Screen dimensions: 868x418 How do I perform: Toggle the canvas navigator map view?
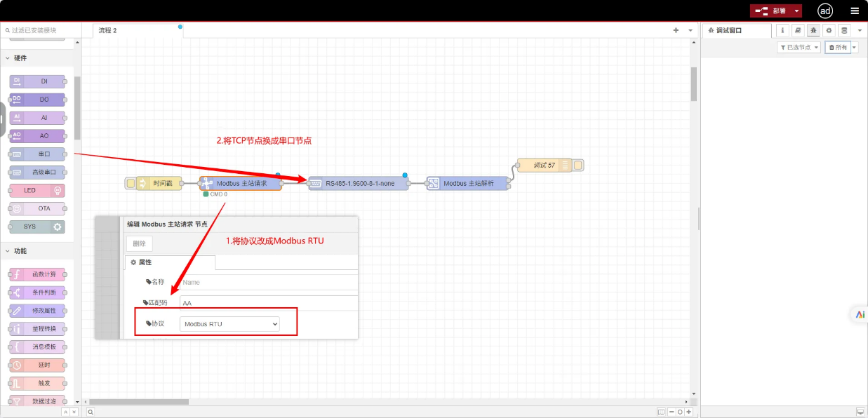(661, 412)
